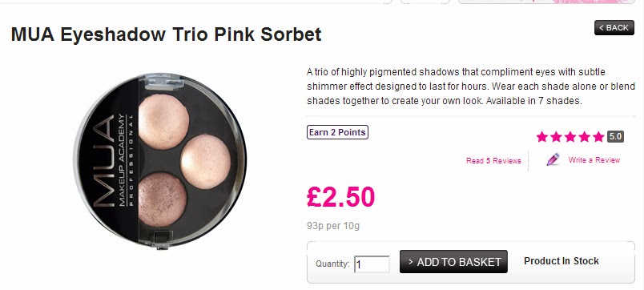Select the middle right peach eyeshadow pan
644x290 pixels.
pyautogui.click(x=205, y=162)
